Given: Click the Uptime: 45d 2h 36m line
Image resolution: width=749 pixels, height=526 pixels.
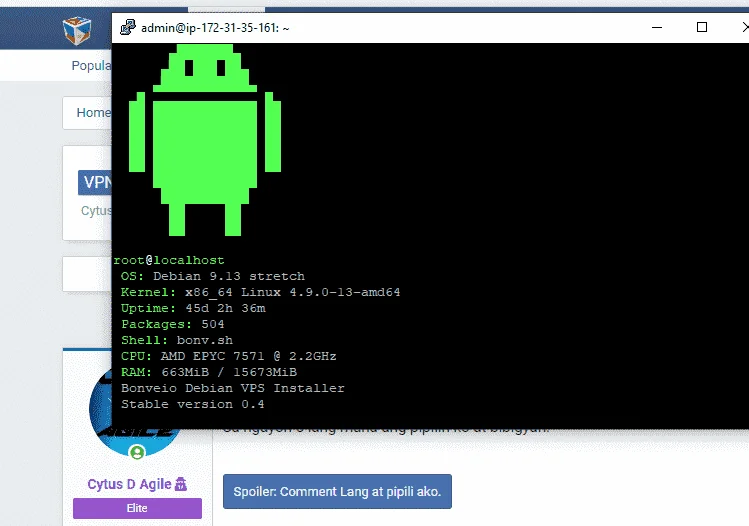Looking at the screenshot, I should pos(193,308).
